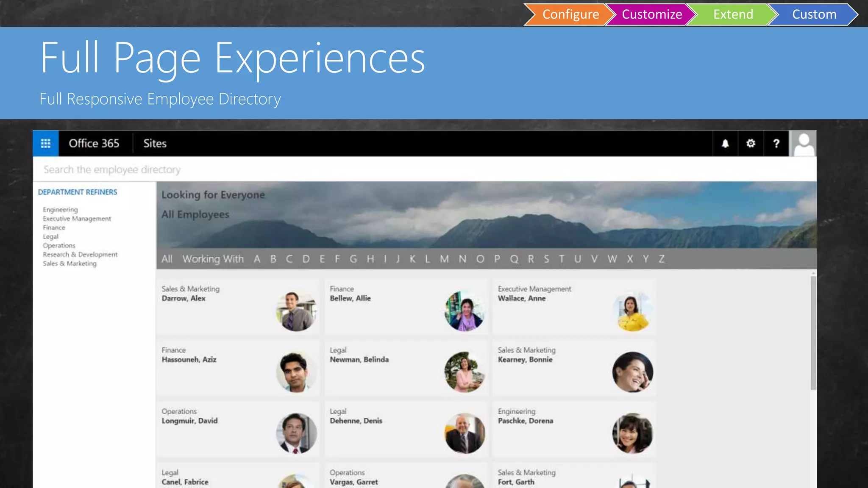This screenshot has height=488, width=868.
Task: Click the name Fort, Garth
Action: point(516,482)
